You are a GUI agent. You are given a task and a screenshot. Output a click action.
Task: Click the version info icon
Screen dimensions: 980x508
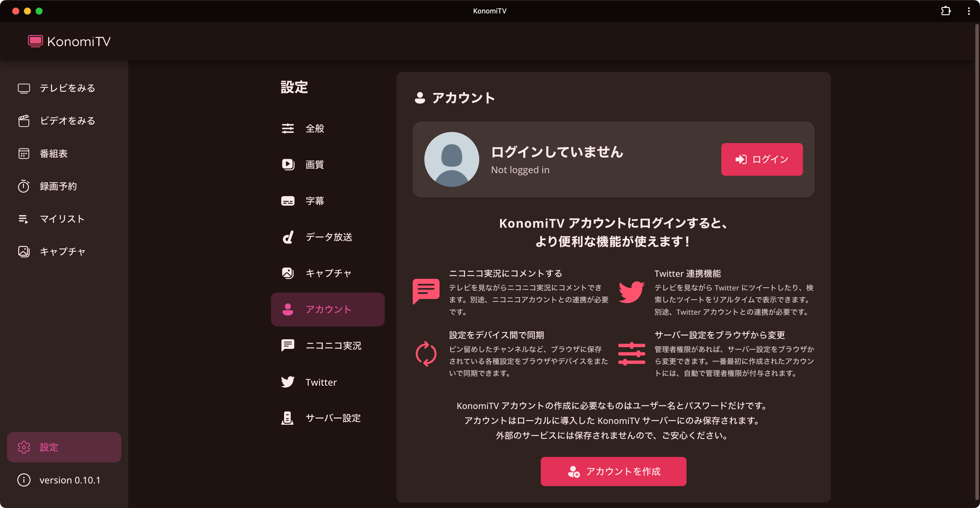[24, 480]
